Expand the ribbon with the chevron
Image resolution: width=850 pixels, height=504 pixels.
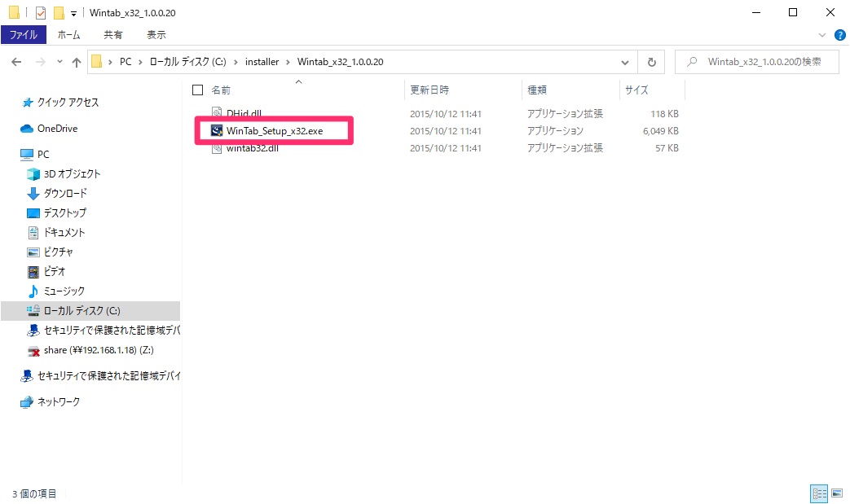821,35
